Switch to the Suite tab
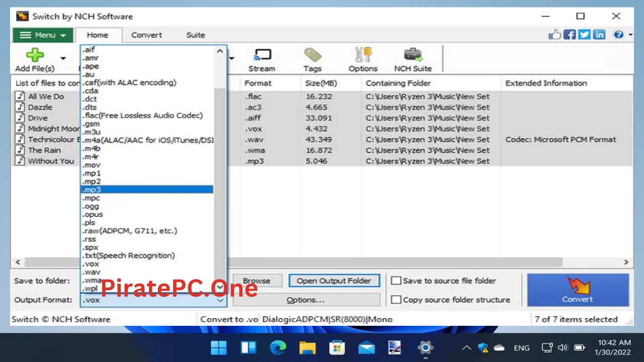Image resolution: width=644 pixels, height=362 pixels. (196, 35)
